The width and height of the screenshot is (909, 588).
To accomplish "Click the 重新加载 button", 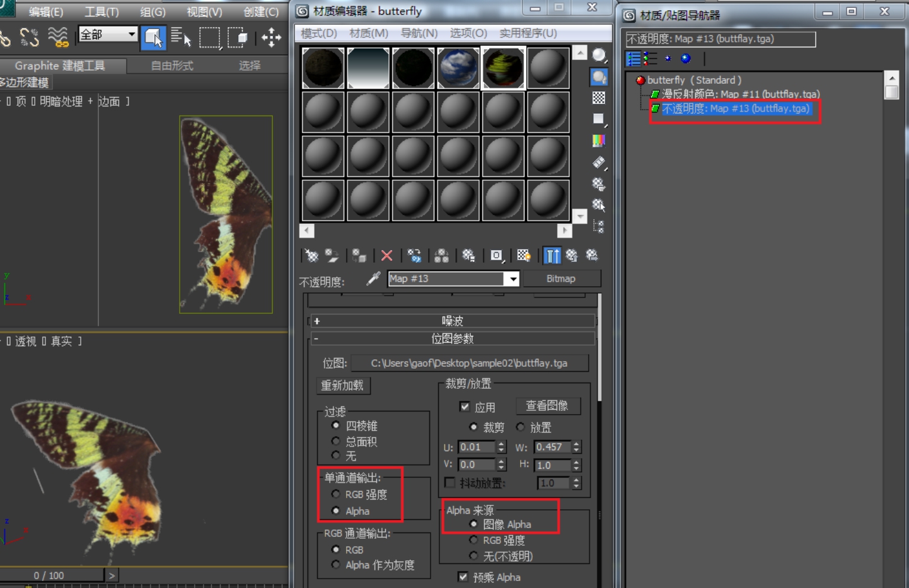I will click(342, 385).
